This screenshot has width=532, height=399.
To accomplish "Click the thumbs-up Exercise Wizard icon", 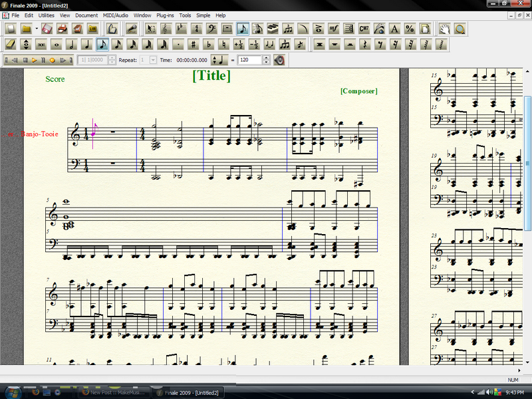I will 112,29.
